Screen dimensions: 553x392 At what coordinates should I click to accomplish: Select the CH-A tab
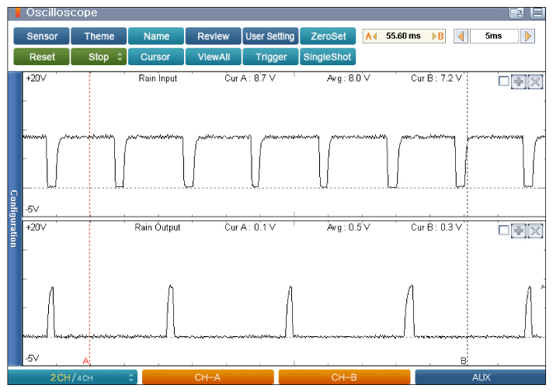(207, 377)
